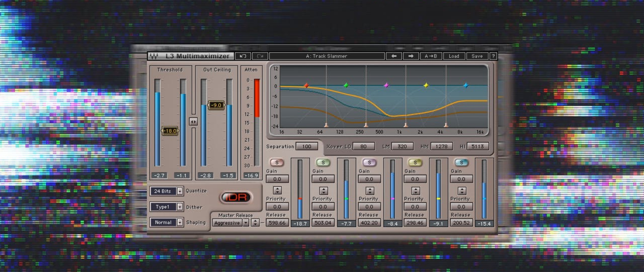Click the blue band's Priority stepper arrows
Image resolution: width=644 pixels, height=272 pixels.
coord(462,191)
